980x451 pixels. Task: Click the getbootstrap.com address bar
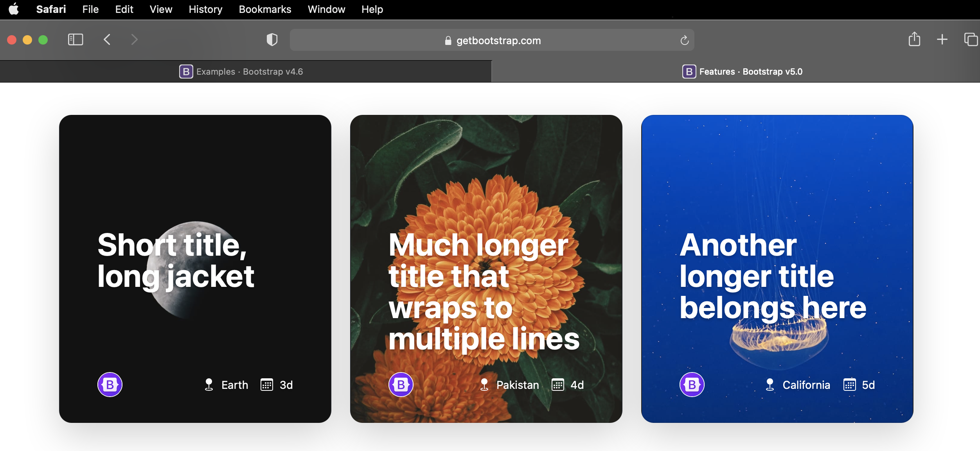[492, 40]
